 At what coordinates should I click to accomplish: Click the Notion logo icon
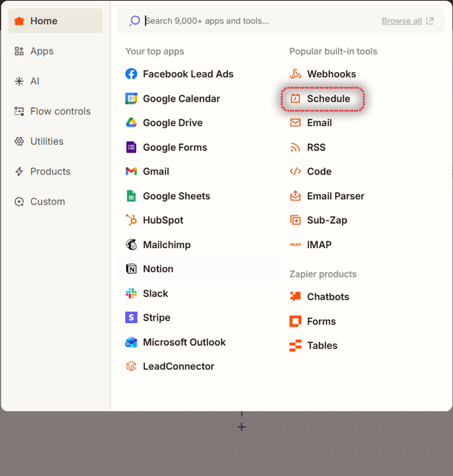point(131,269)
